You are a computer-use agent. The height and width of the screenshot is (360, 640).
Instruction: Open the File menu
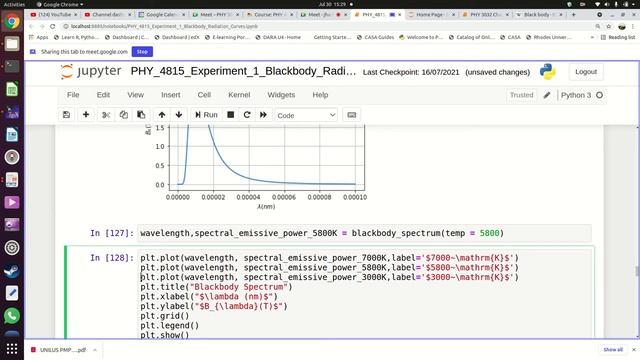pyautogui.click(x=73, y=95)
